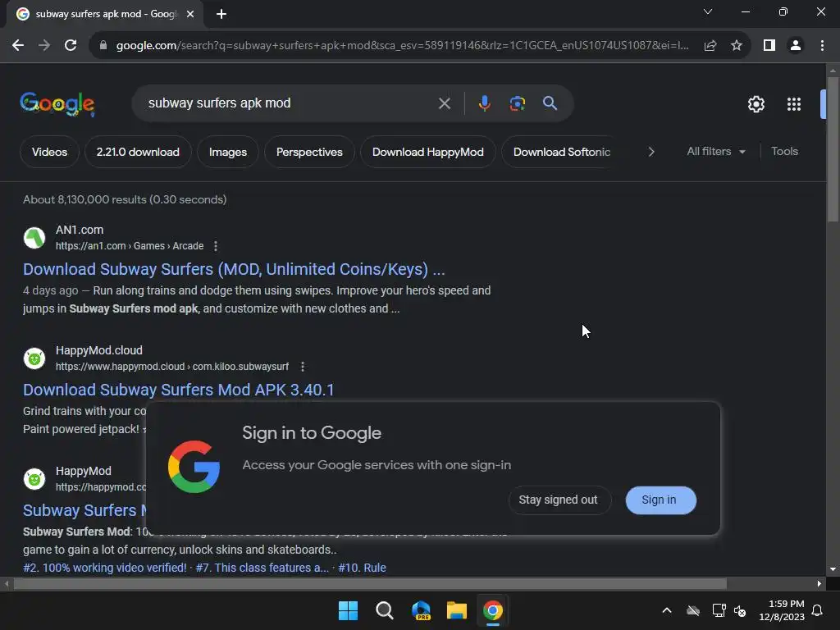840x630 pixels.
Task: Select Download HappyMod filter chip
Action: [427, 152]
